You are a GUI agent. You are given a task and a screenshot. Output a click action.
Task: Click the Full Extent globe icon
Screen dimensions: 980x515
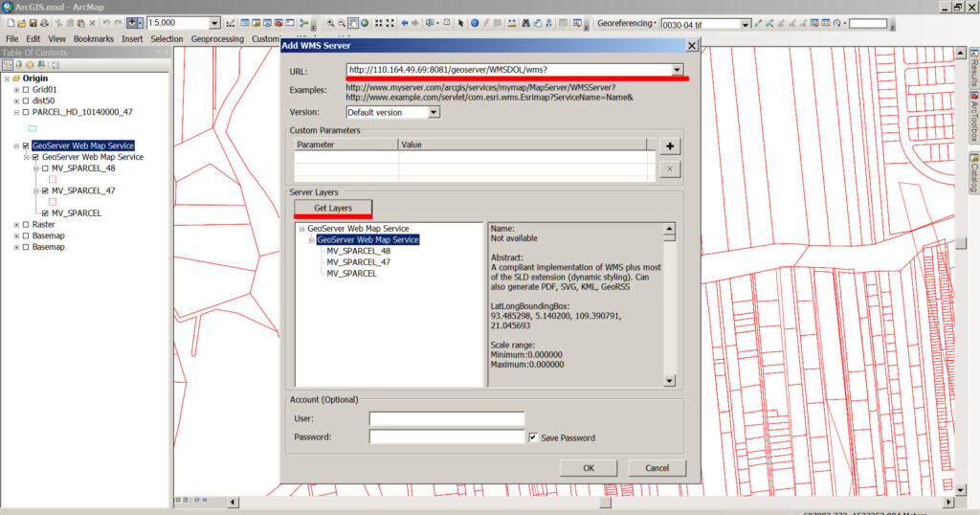click(365, 22)
